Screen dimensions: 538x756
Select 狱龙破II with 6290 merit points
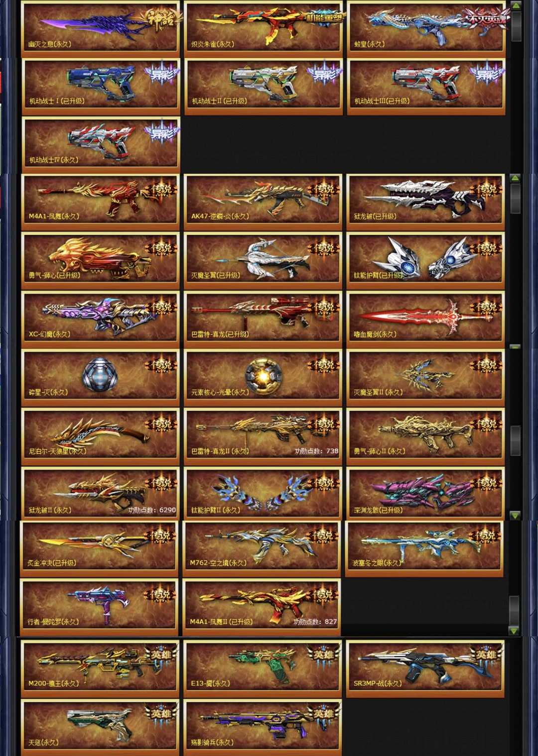101,495
